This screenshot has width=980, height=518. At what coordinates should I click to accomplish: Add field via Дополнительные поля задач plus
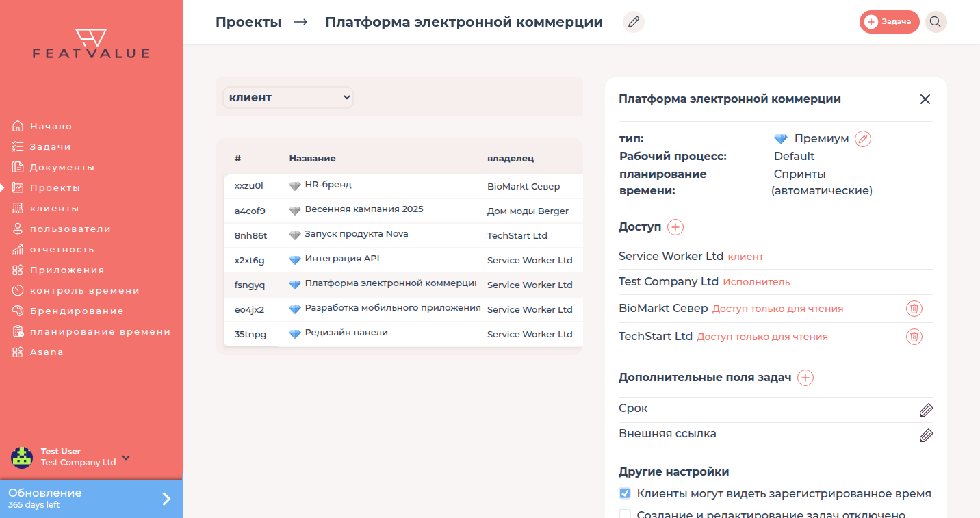click(805, 378)
